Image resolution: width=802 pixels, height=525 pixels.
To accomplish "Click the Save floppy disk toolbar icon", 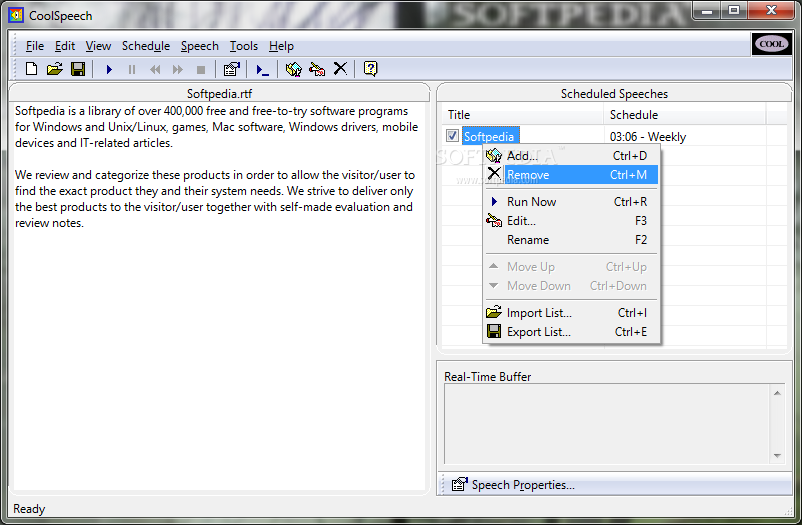I will [78, 69].
